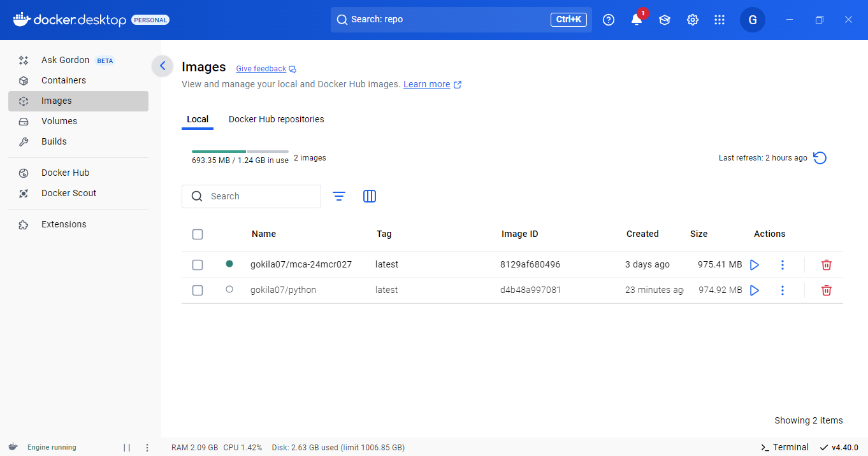Open the Terminal panel
The height and width of the screenshot is (456, 868).
(785, 447)
